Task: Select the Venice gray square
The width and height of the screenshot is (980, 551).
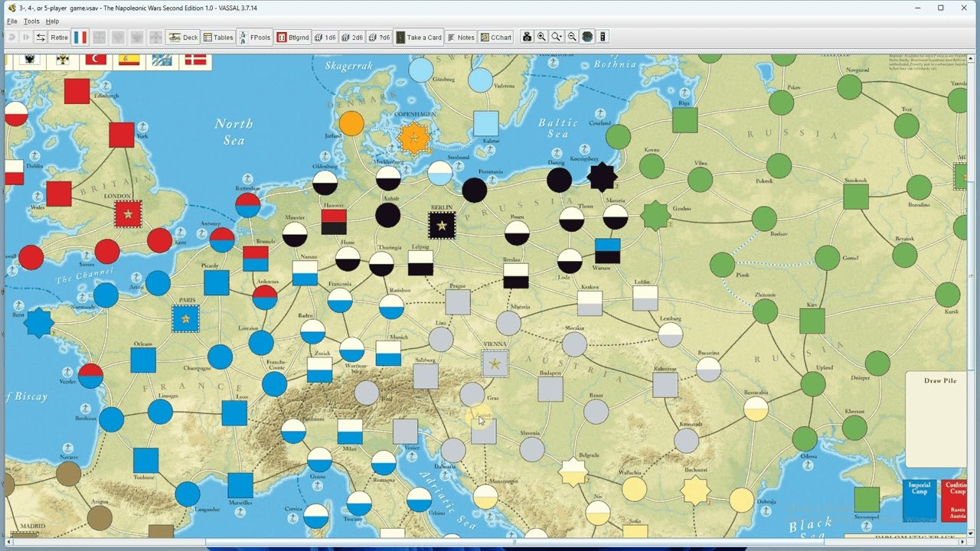Action: (x=406, y=432)
